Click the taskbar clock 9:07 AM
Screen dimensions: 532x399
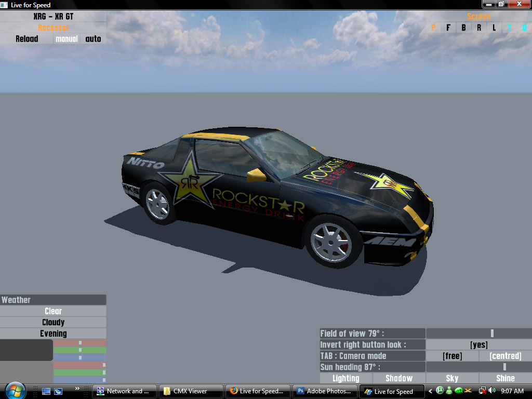pyautogui.click(x=512, y=391)
